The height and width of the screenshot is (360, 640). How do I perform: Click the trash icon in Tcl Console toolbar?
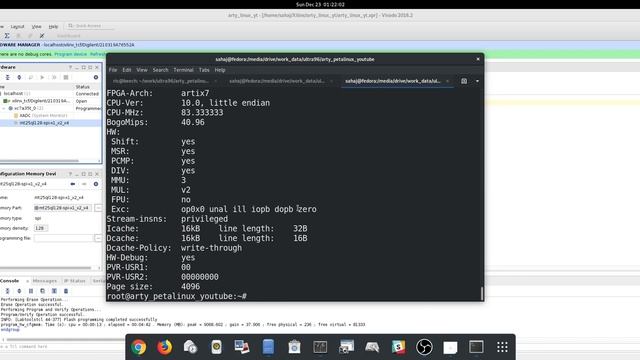tap(66, 291)
